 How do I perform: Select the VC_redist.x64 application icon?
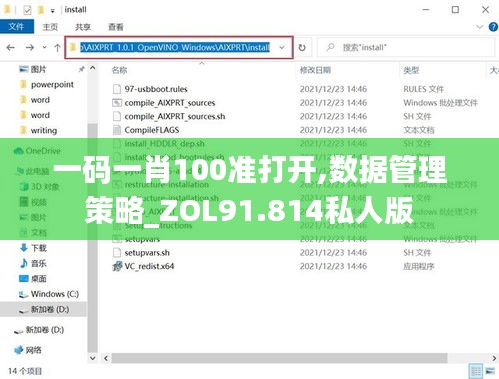(117, 266)
